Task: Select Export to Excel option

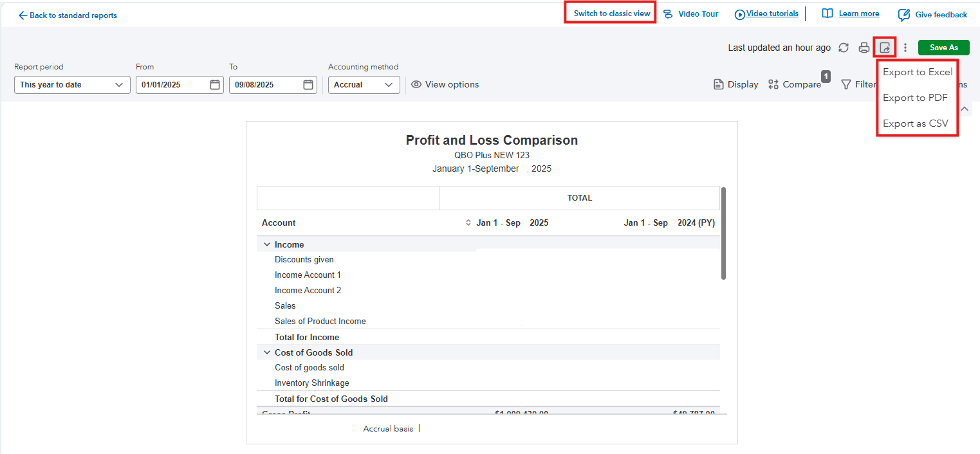Action: 918,72
